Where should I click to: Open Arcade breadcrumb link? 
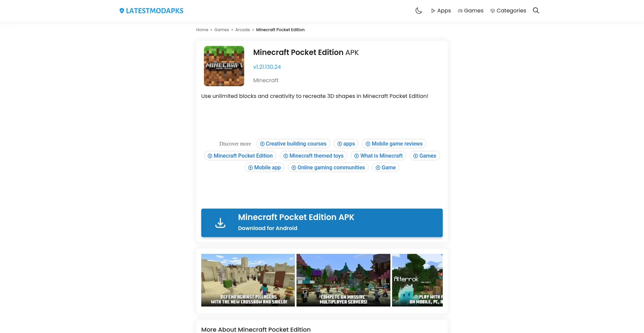pyautogui.click(x=243, y=30)
